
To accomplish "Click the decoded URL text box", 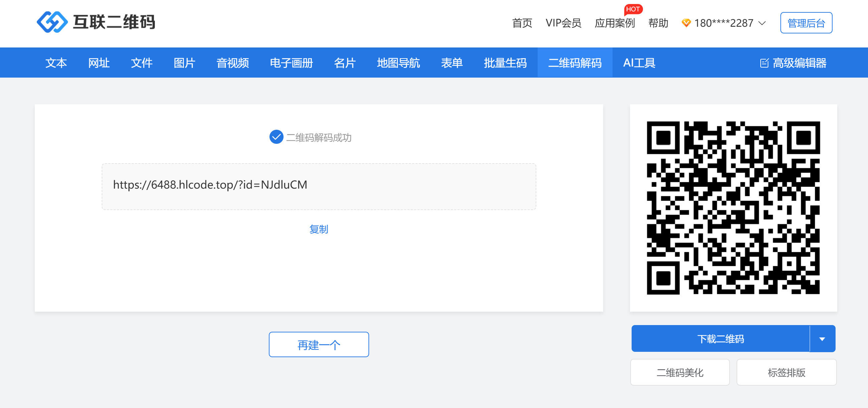I will (318, 186).
